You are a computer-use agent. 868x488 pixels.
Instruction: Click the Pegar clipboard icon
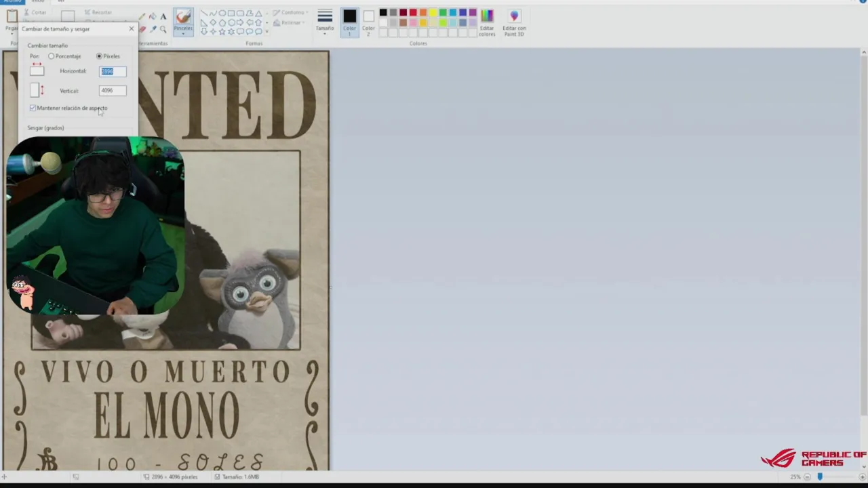pos(12,17)
